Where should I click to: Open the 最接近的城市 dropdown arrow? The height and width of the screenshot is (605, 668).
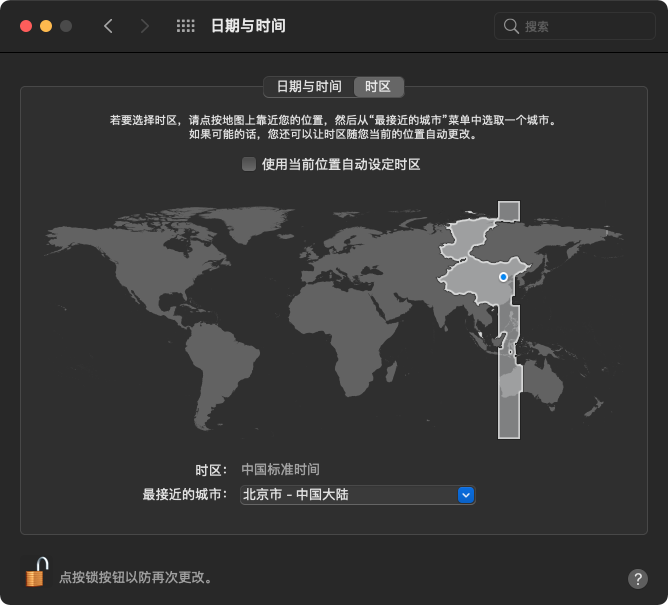coord(465,495)
